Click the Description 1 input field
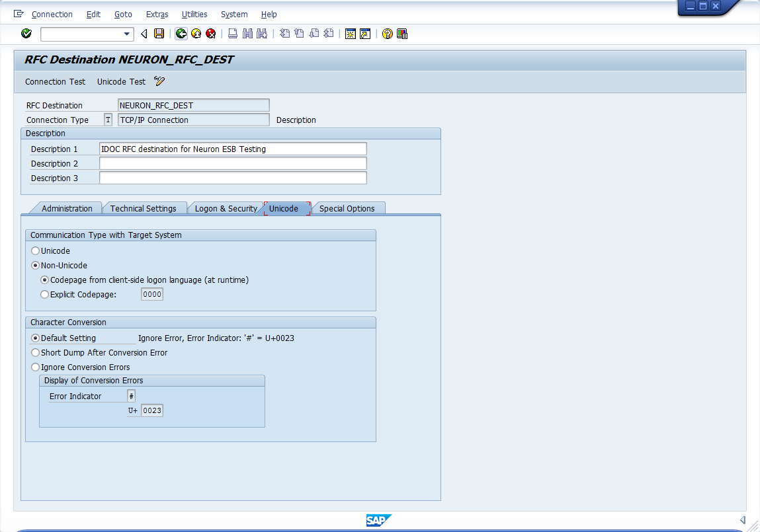The width and height of the screenshot is (760, 532). click(233, 149)
